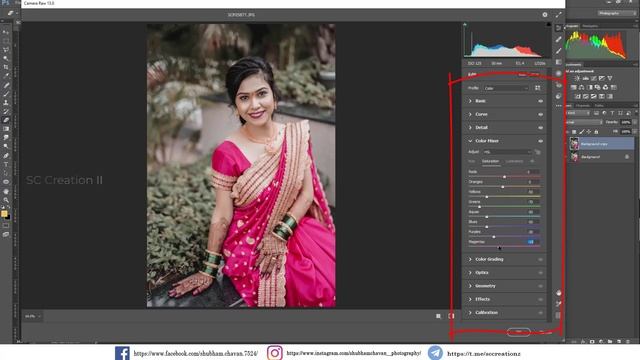Select the Background copy layer

601,144
